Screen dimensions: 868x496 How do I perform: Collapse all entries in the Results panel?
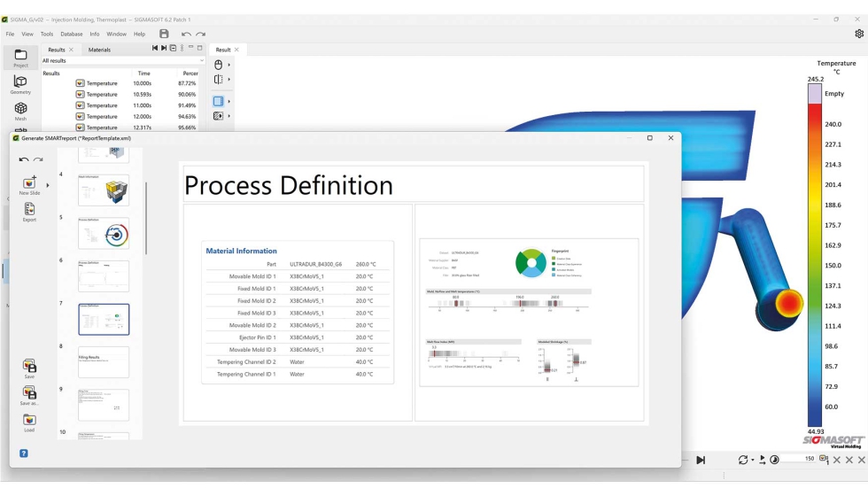174,48
